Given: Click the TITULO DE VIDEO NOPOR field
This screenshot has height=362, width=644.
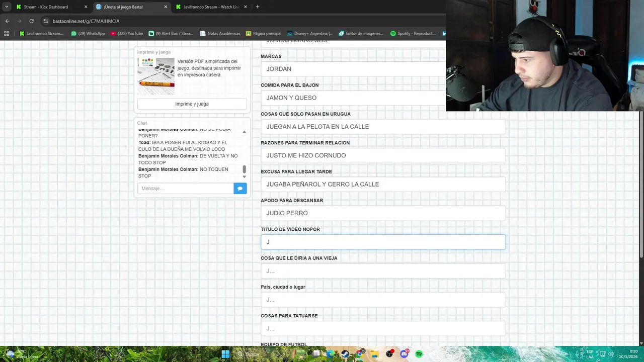Looking at the screenshot, I should 383,242.
